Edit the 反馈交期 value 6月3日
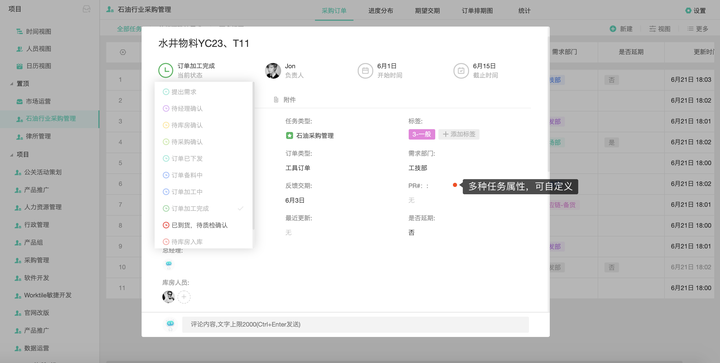Screen dimensions: 720x363 (x=295, y=201)
